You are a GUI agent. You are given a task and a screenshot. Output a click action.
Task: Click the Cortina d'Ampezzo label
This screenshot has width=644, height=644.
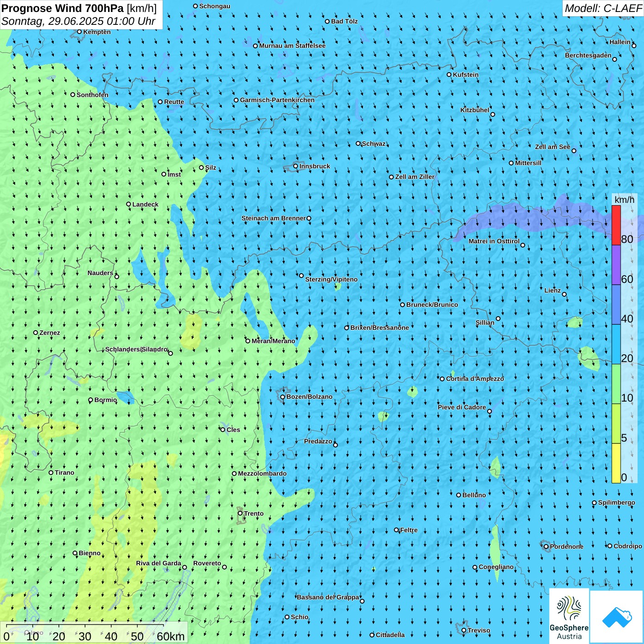tap(475, 379)
